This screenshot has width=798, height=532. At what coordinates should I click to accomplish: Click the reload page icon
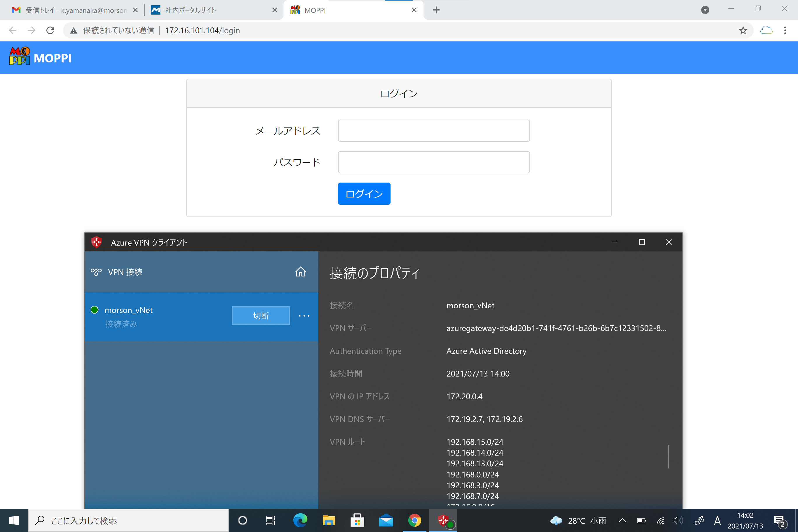click(x=50, y=31)
